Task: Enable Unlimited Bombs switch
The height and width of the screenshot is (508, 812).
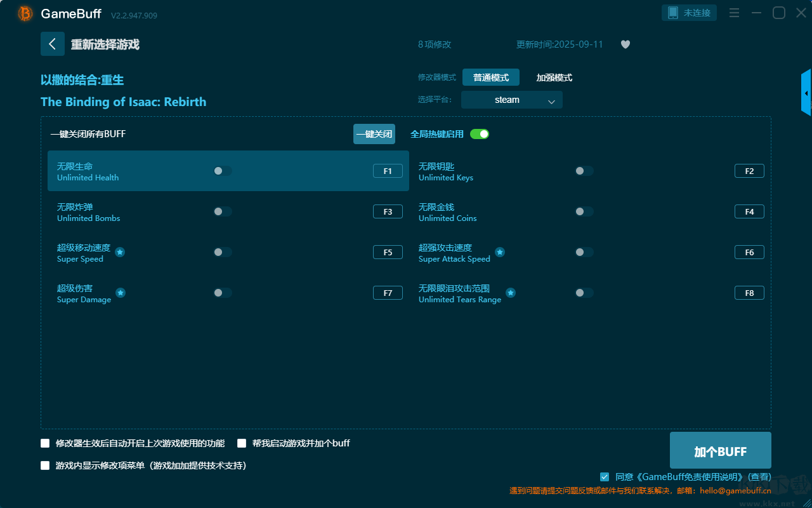Action: [223, 211]
